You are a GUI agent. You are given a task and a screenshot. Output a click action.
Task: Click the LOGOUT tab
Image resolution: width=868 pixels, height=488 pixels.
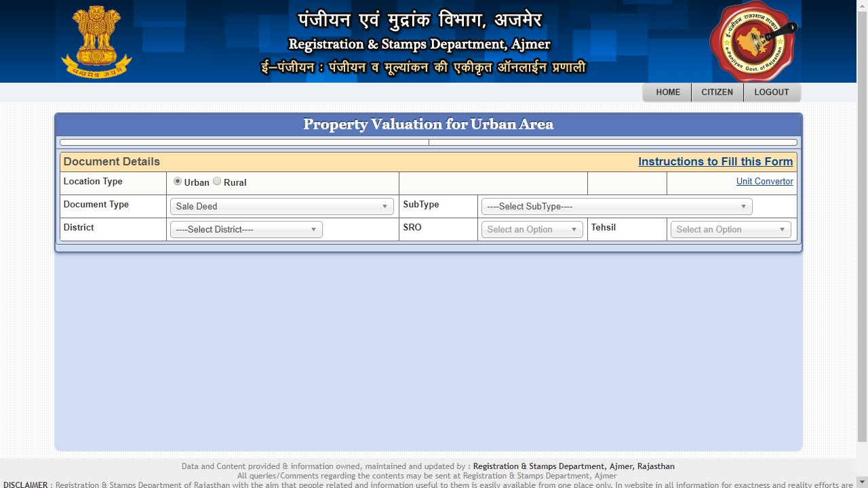772,92
